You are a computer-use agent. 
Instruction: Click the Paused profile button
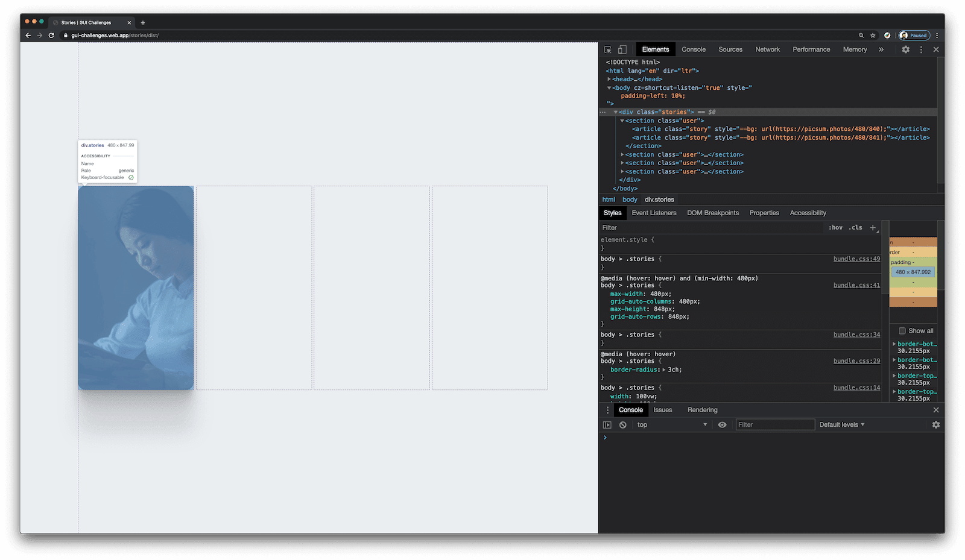click(914, 35)
